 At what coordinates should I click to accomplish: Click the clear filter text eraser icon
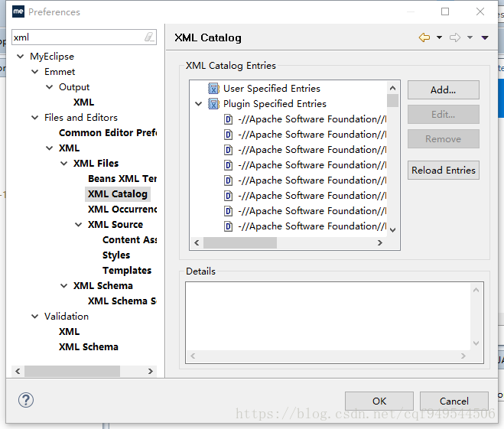pyautogui.click(x=149, y=37)
